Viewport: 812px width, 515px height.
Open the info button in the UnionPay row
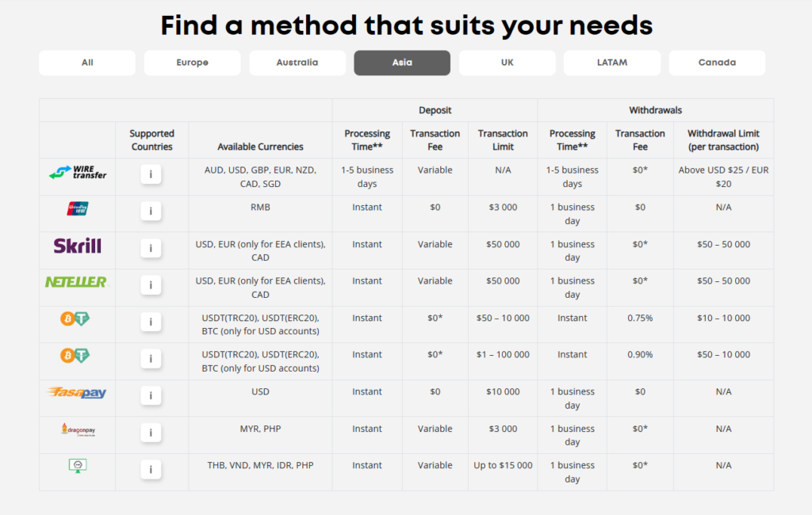(151, 212)
